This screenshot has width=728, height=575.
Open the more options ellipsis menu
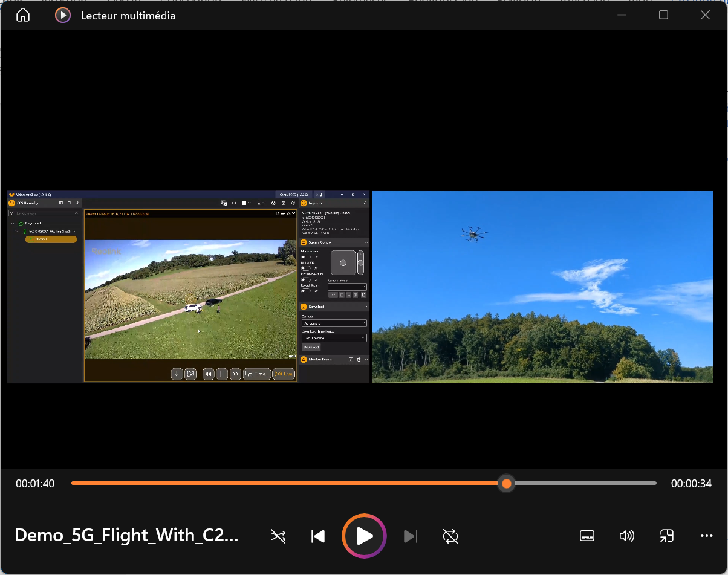[706, 536]
